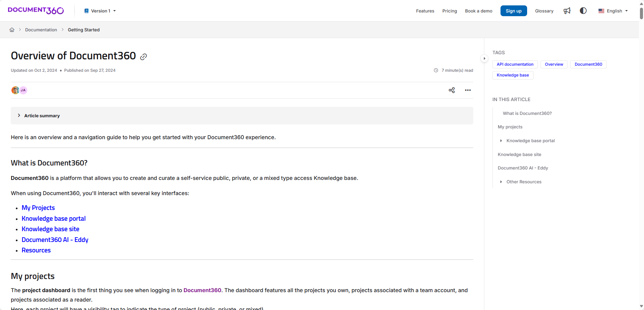Jump to Document360 AI - Eddy in sidebar

coord(523,168)
